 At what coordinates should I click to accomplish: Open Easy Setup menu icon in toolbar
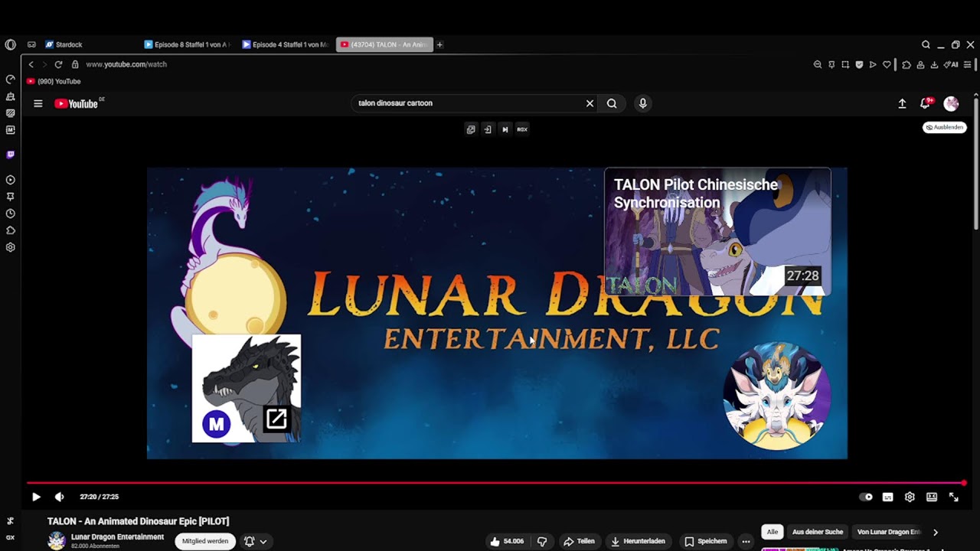coord(967,65)
